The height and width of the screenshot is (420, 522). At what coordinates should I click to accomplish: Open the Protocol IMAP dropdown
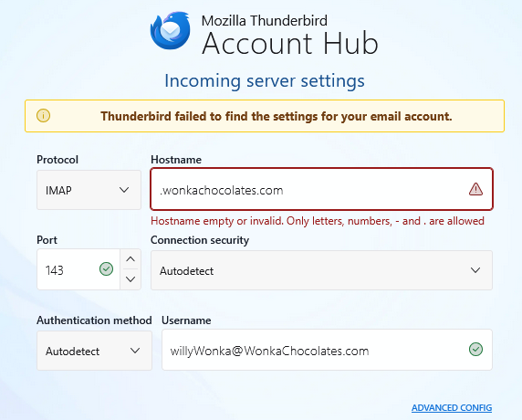pos(89,190)
